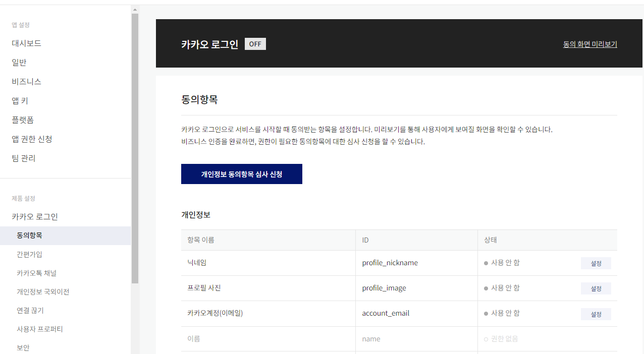Viewport: 644px width, 354px height.
Task: Open 카카오톡 채널 submenu
Action: tap(36, 273)
